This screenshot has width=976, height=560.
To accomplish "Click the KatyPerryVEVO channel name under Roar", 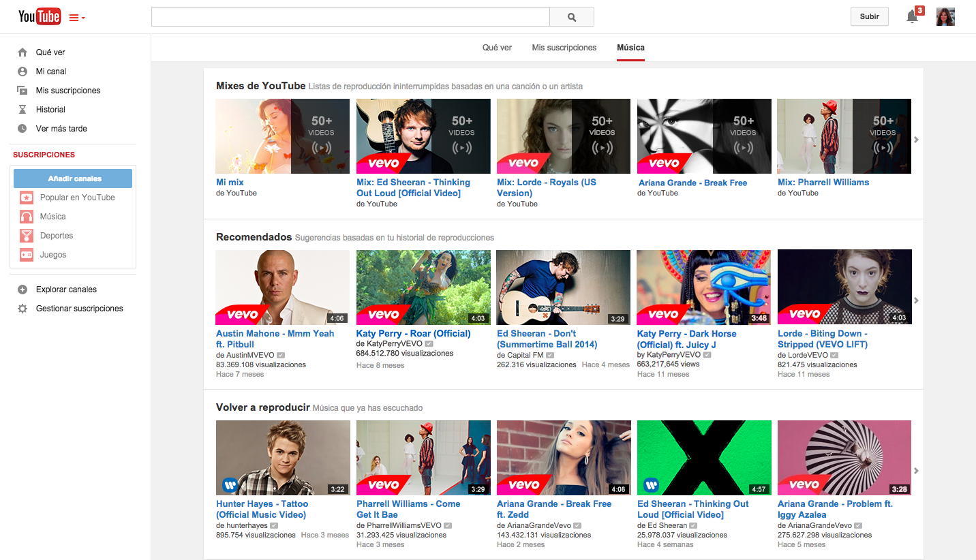I will pos(393,345).
